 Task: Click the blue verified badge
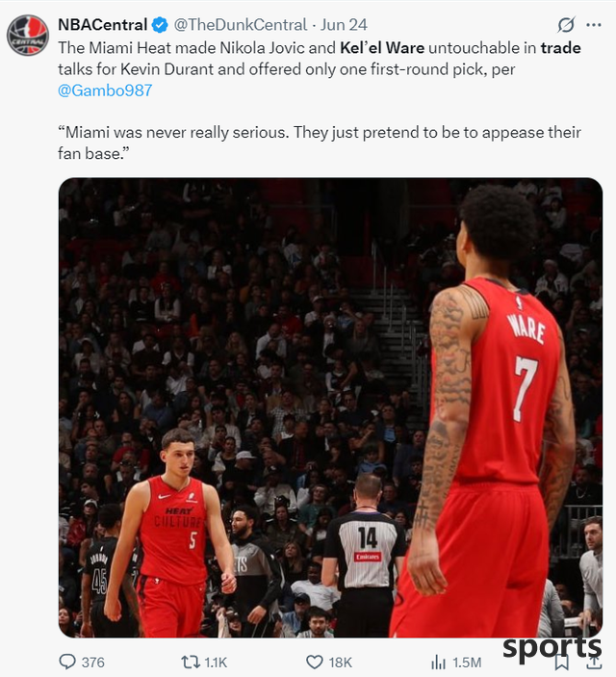pyautogui.click(x=160, y=25)
